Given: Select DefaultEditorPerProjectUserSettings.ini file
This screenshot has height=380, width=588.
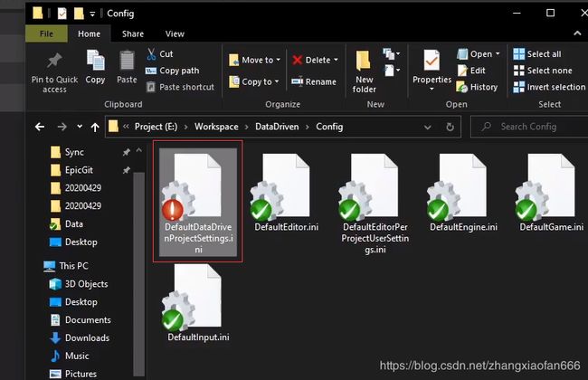Looking at the screenshot, I should (x=375, y=203).
